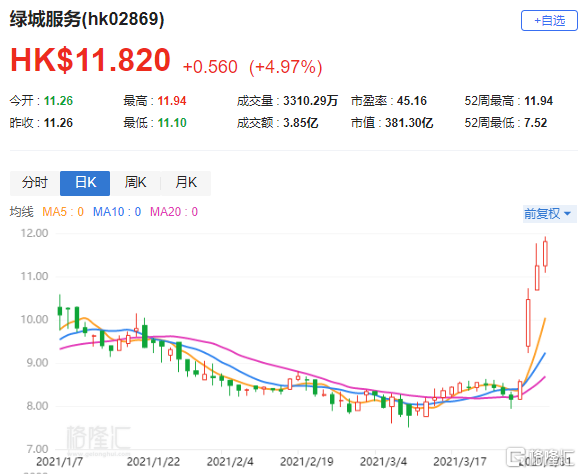The image size is (581, 474).
Task: Expand the 前复权 dropdown
Action: pos(550,214)
